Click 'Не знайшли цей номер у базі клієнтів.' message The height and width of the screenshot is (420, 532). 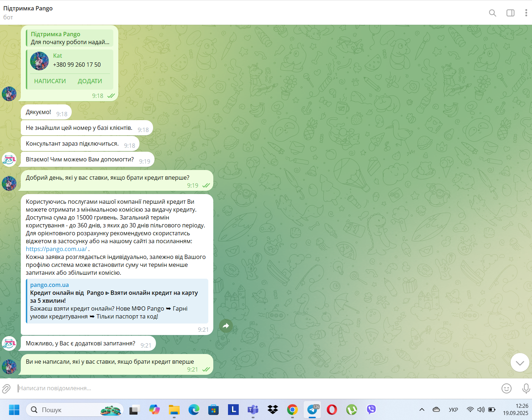(87, 128)
